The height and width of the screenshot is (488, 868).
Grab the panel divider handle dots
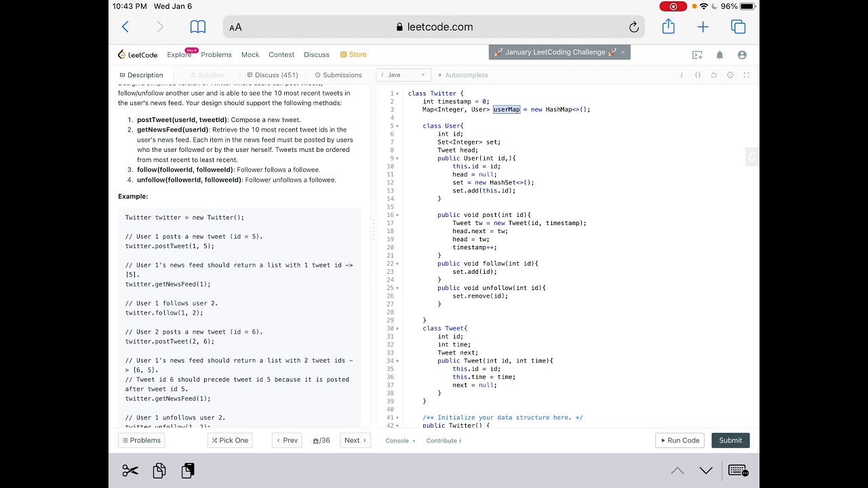point(373,230)
